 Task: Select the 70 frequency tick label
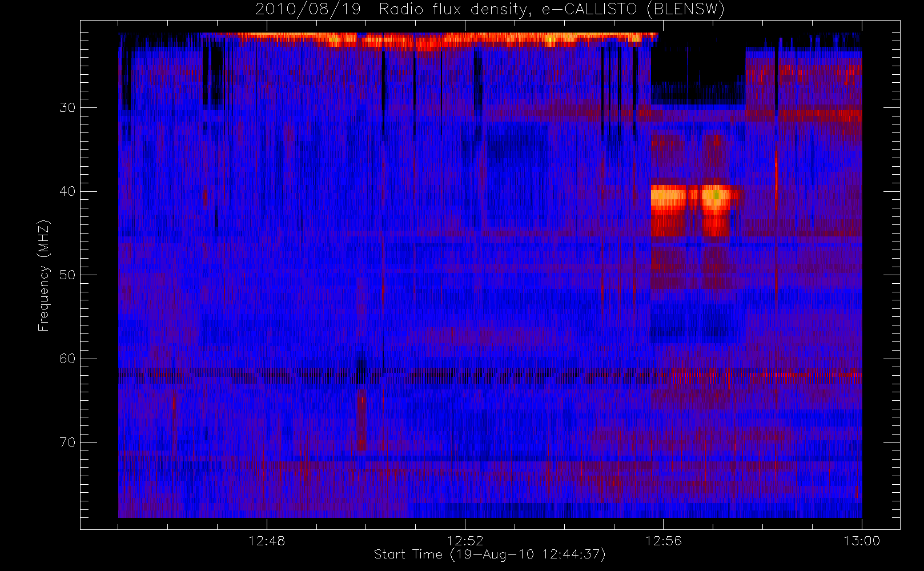[x=67, y=442]
